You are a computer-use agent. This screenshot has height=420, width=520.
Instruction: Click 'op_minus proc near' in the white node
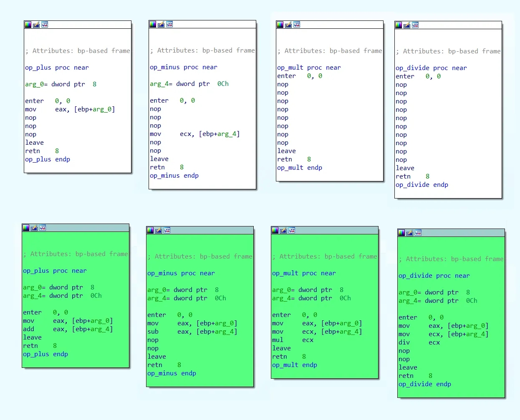coord(183,67)
